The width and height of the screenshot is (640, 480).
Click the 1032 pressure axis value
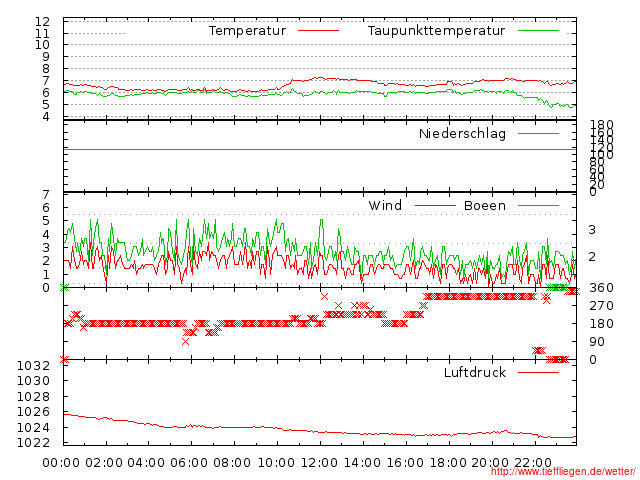33,365
